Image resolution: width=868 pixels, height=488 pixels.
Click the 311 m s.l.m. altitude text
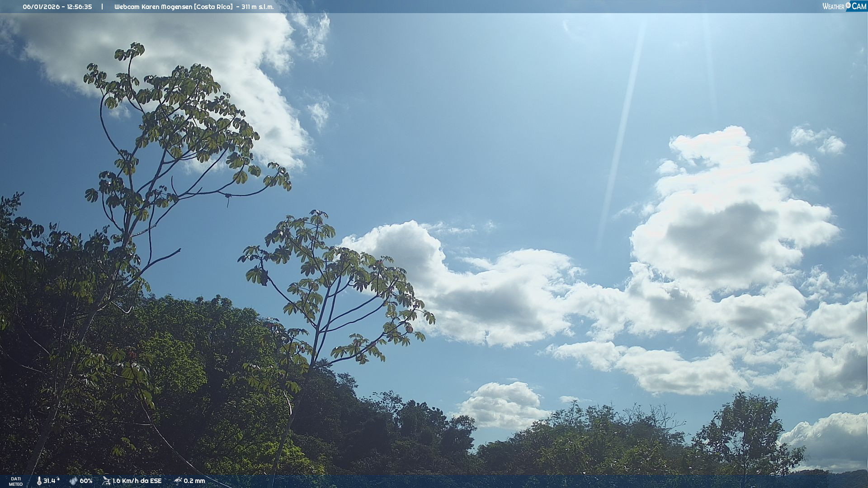pos(257,7)
